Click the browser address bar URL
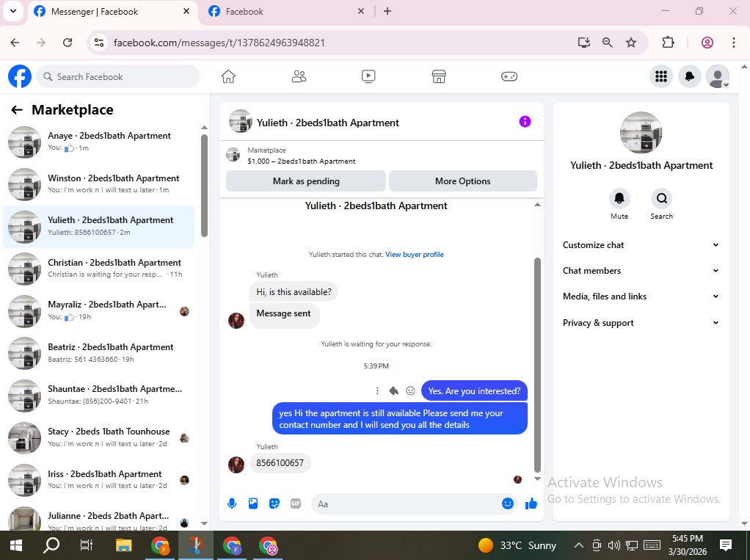 (x=219, y=43)
